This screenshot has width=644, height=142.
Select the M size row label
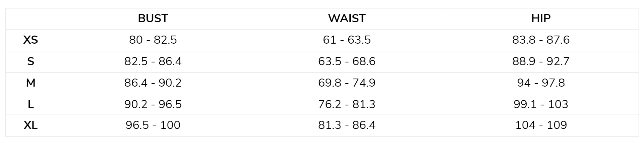click(x=31, y=83)
